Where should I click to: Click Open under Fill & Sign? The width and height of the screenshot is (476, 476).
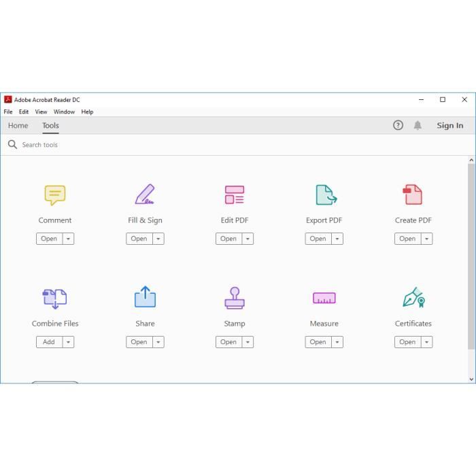(x=139, y=239)
